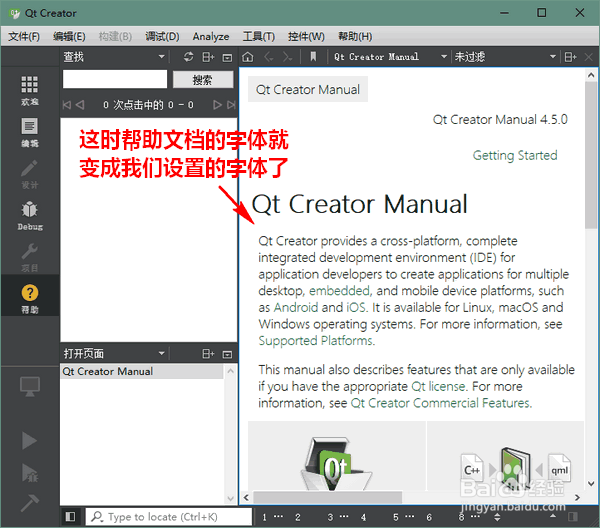Open the 控件(W) menu
Screen dimensions: 600x528
click(x=306, y=36)
